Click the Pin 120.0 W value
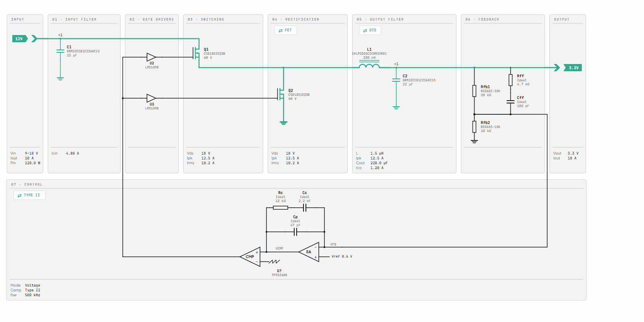The width and height of the screenshot is (644, 322). click(33, 163)
